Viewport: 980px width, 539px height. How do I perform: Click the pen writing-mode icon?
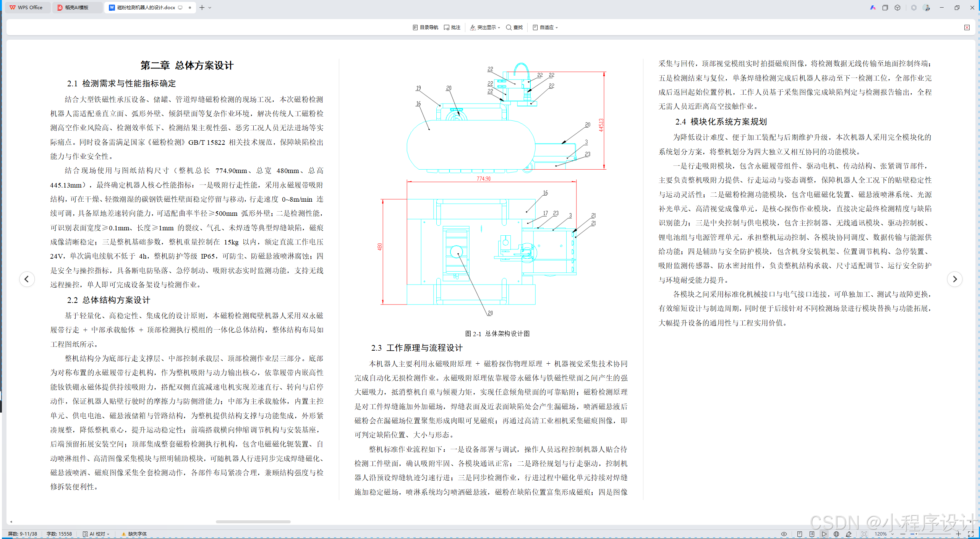click(x=849, y=534)
